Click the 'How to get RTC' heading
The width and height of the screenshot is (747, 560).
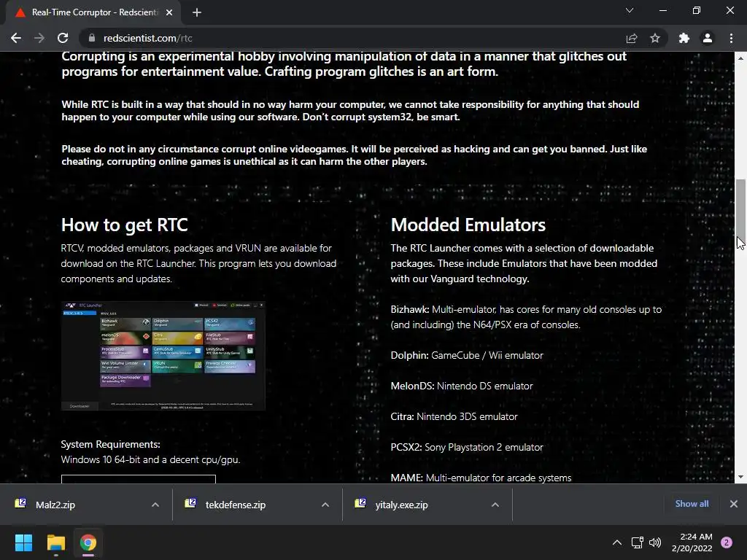(124, 225)
